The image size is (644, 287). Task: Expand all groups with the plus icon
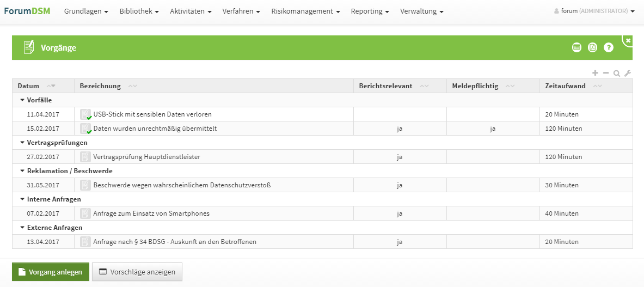click(x=595, y=73)
